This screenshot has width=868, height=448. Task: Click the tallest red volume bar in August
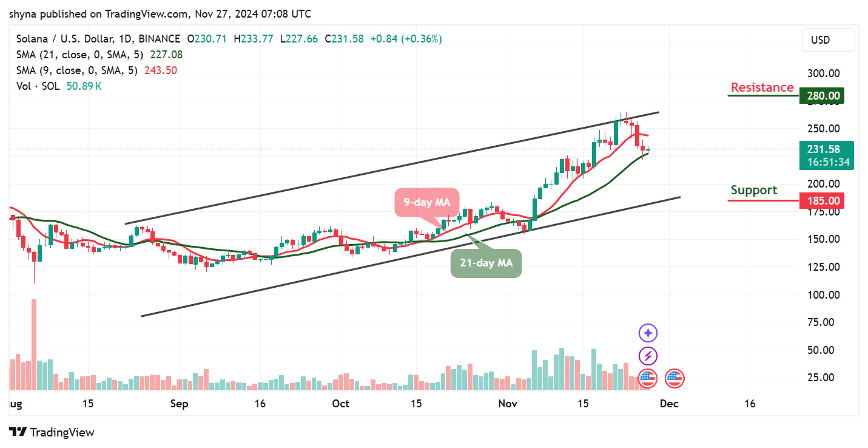coord(34,344)
